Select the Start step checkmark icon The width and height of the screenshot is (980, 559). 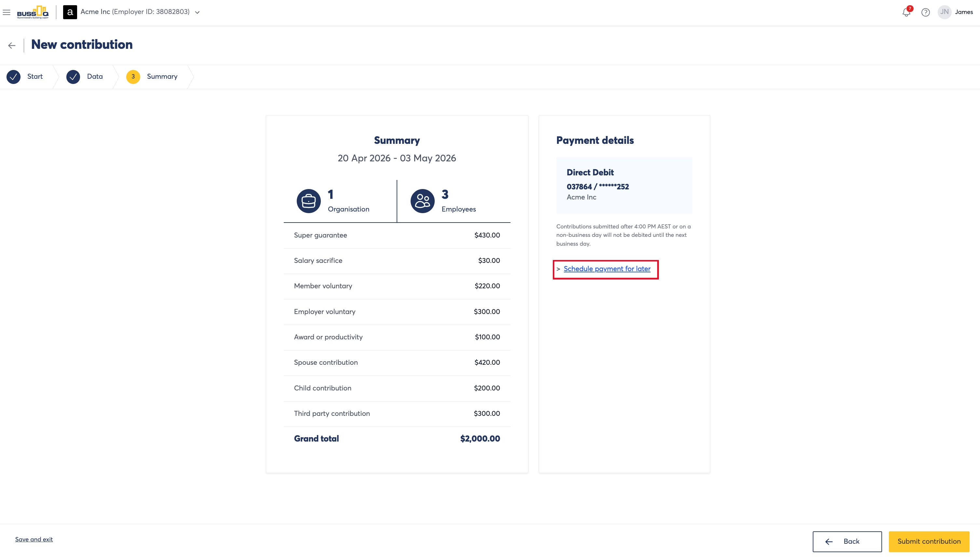click(13, 77)
